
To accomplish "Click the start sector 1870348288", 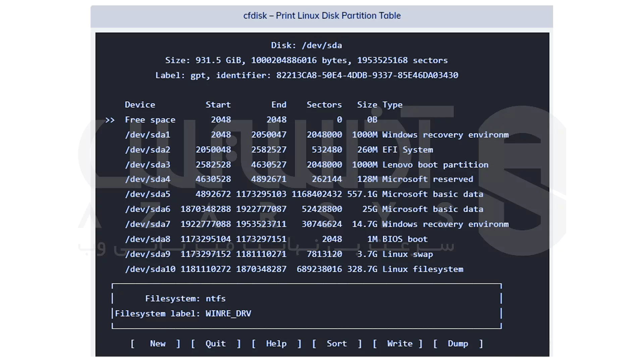I will click(206, 209).
